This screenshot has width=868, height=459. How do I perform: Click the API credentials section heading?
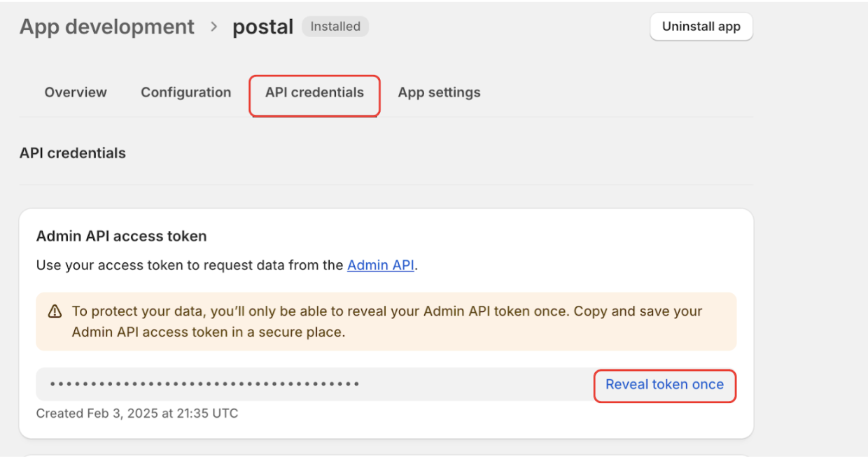[73, 153]
